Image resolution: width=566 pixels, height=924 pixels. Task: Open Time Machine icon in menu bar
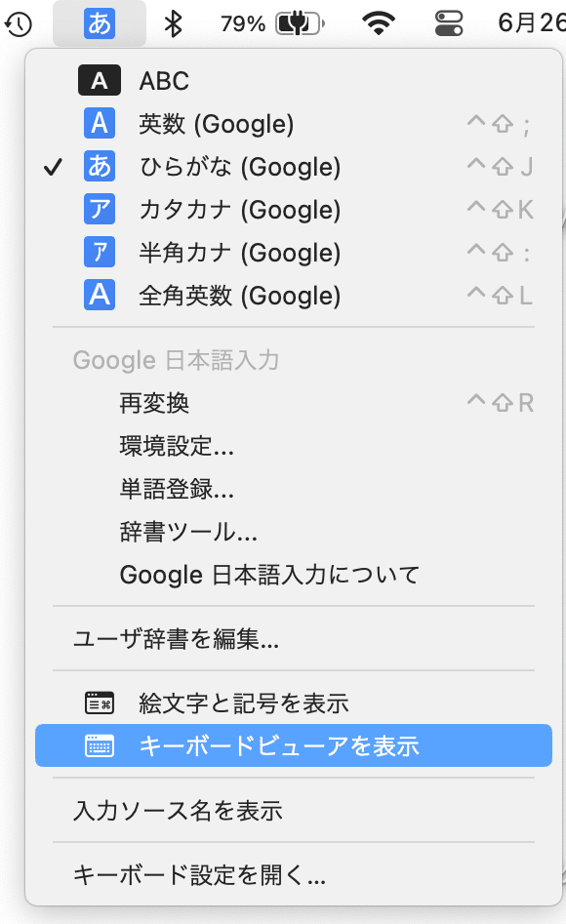(x=19, y=24)
